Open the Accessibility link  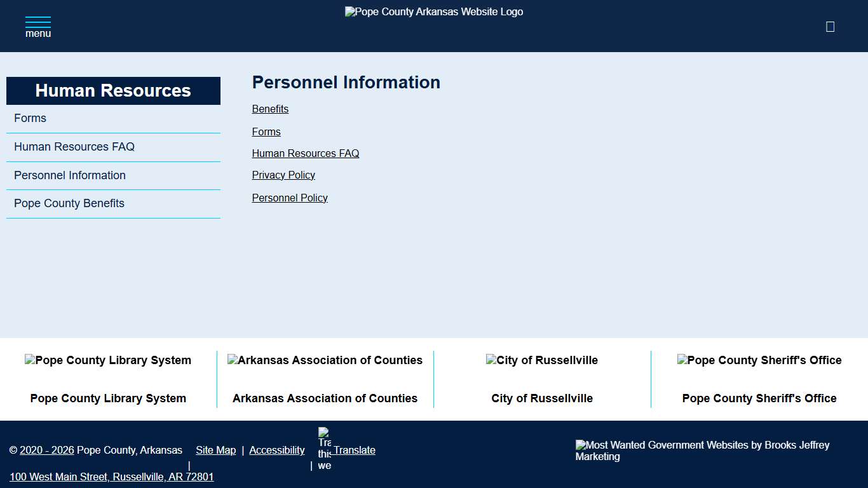pos(277,450)
